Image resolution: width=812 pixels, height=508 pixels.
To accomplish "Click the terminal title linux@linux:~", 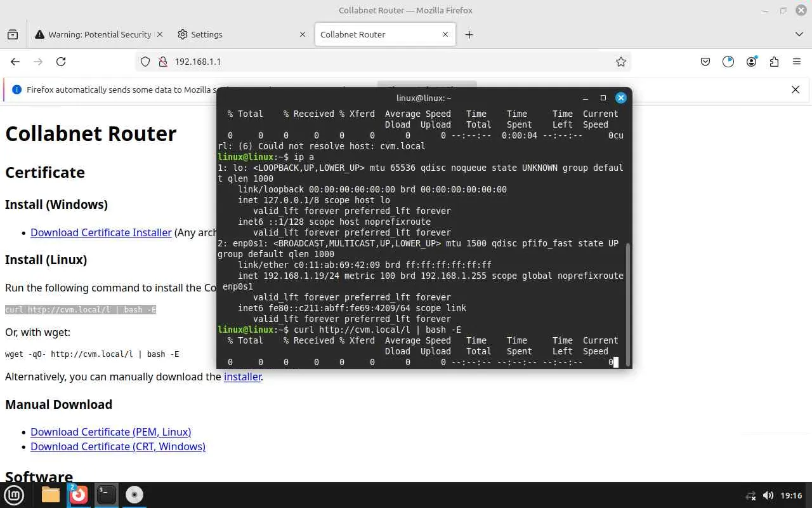I will coord(424,98).
